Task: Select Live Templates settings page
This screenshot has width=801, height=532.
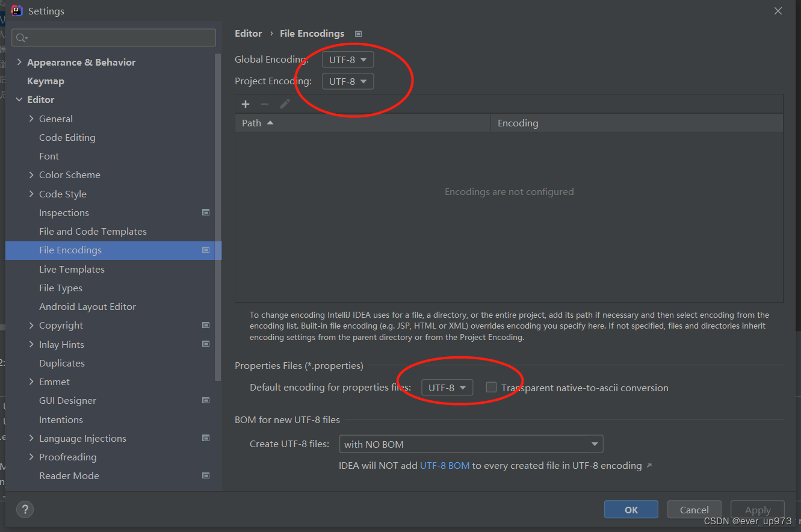Action: [72, 269]
